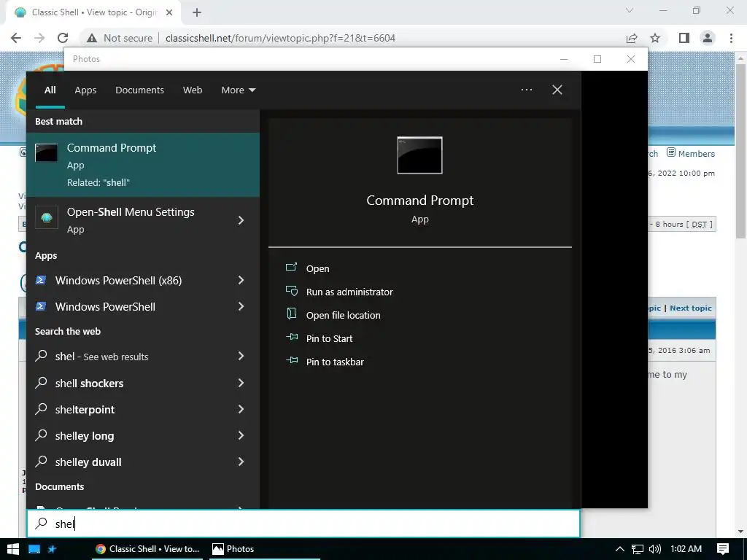Open the More filters dropdown
The image size is (747, 560).
(239, 90)
